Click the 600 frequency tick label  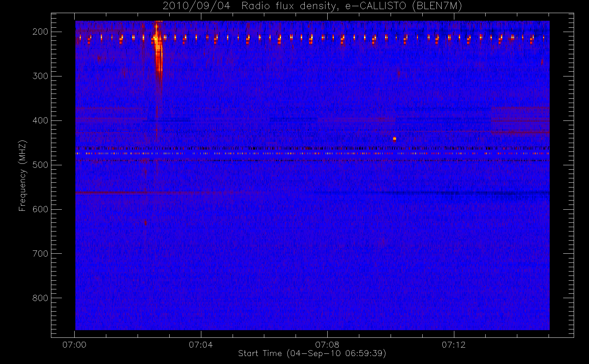pos(40,209)
